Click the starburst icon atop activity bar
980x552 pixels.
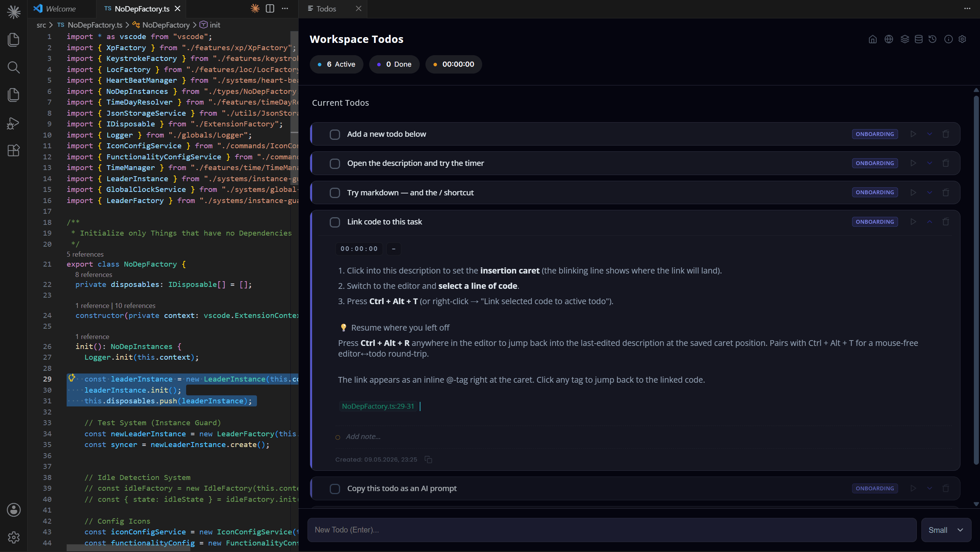coord(13,12)
